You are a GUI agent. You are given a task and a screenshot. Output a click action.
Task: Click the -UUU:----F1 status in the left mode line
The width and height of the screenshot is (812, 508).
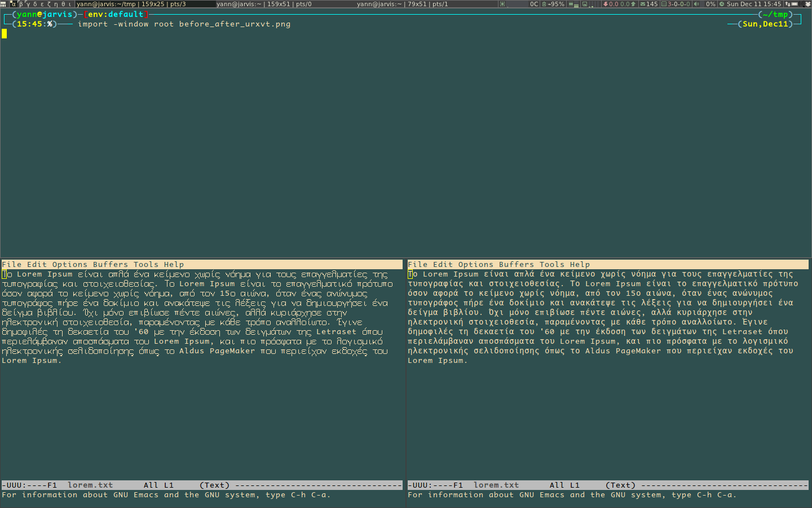(29, 485)
